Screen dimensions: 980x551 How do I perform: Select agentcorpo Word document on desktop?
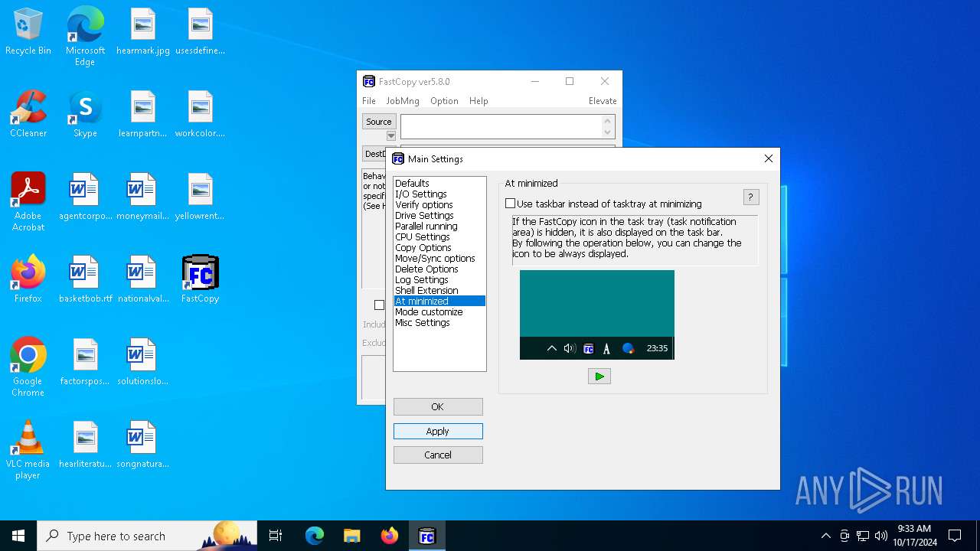pos(85,197)
